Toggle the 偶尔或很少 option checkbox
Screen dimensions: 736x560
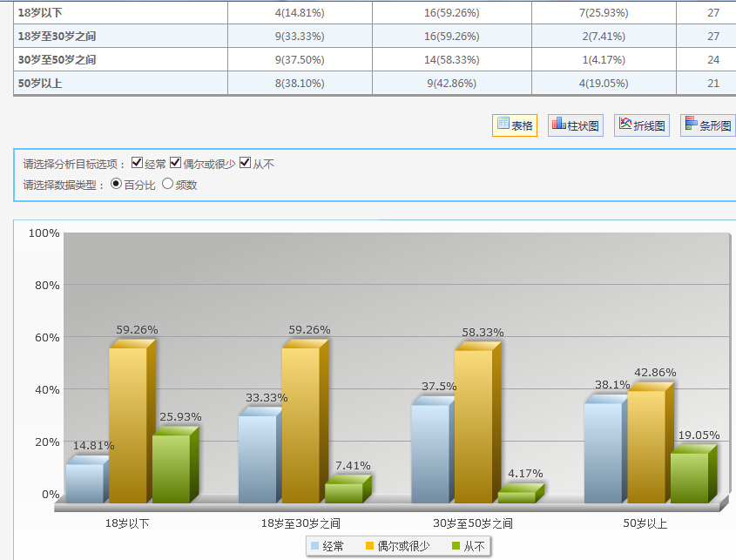coord(175,163)
